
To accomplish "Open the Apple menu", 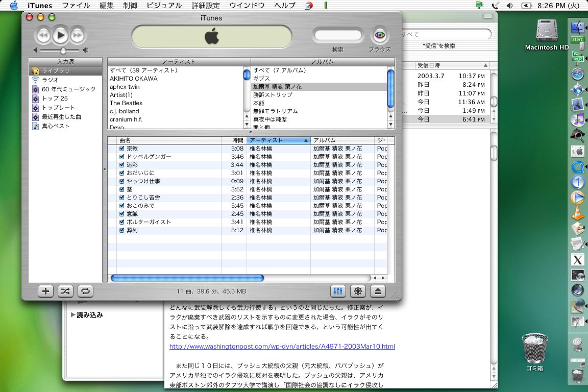I will coord(14,5).
